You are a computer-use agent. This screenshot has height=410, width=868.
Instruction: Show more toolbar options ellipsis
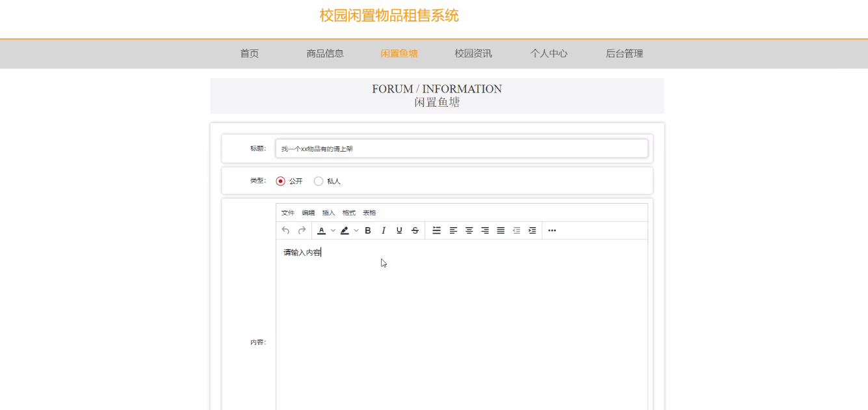[552, 230]
